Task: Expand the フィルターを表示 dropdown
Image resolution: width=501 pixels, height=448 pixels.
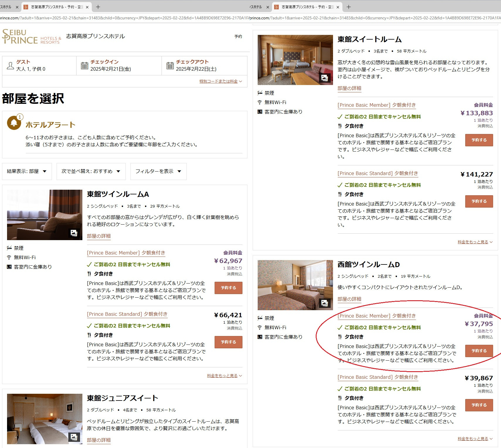Action: point(158,171)
